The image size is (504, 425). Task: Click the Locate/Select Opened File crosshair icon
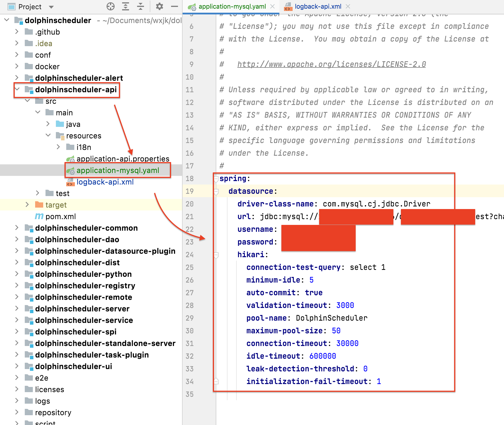pyautogui.click(x=111, y=6)
